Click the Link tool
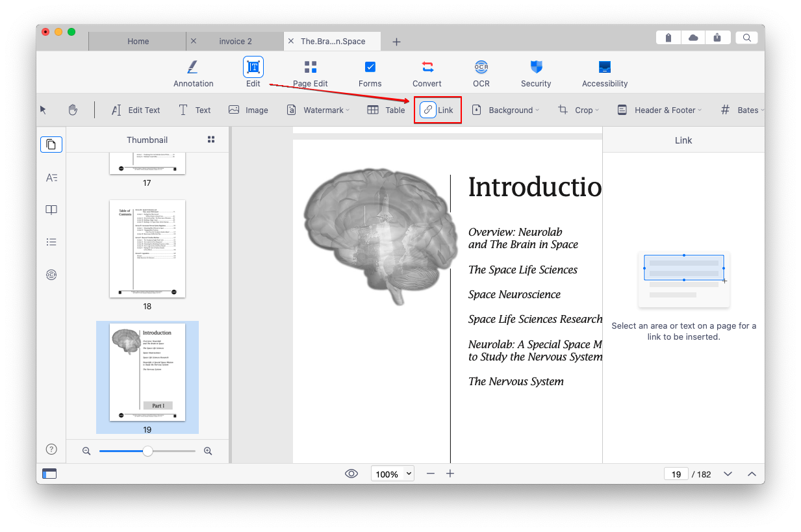 (437, 110)
